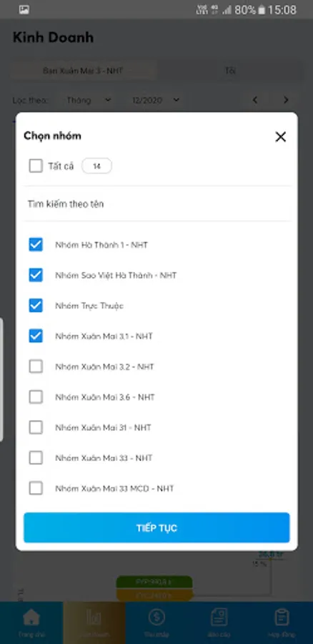Go to previous month arrow
This screenshot has height=644, width=313.
tap(254, 99)
